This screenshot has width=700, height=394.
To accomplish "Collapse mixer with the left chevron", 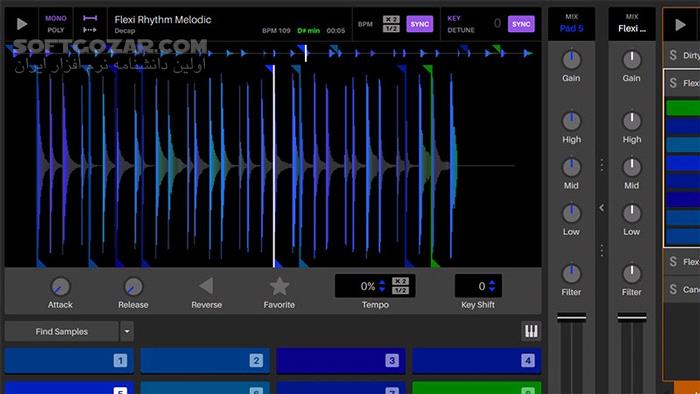I will pos(602,208).
